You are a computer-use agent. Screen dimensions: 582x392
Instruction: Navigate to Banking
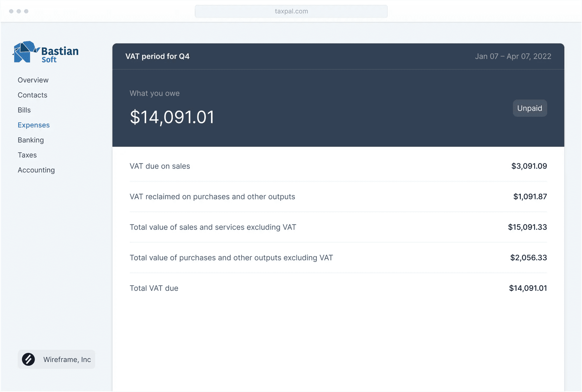pyautogui.click(x=31, y=140)
